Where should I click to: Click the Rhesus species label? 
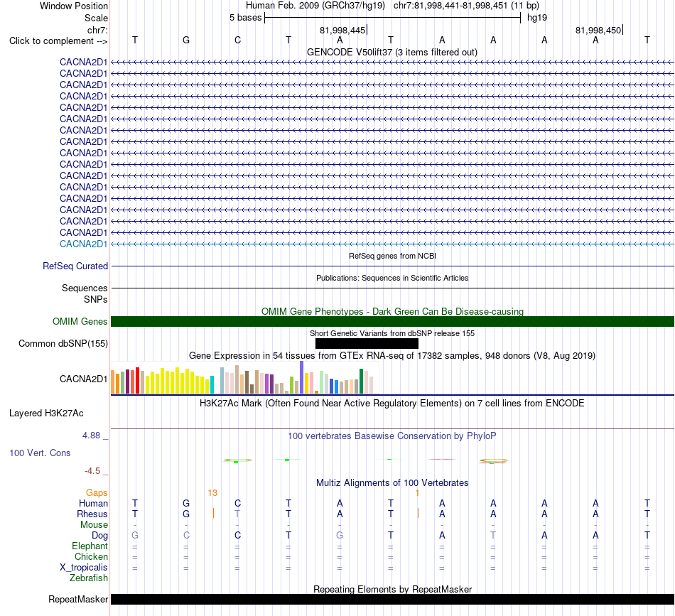click(x=92, y=514)
